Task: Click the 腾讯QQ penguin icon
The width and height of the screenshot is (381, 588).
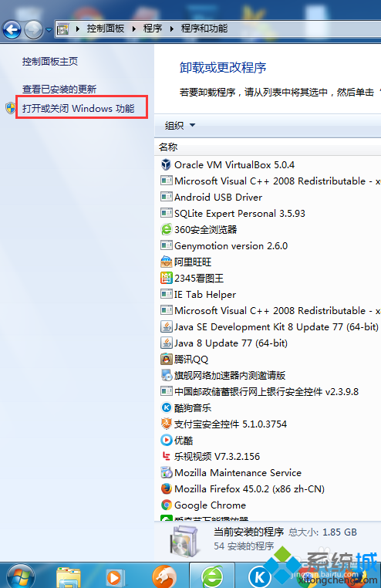Action: tap(166, 359)
